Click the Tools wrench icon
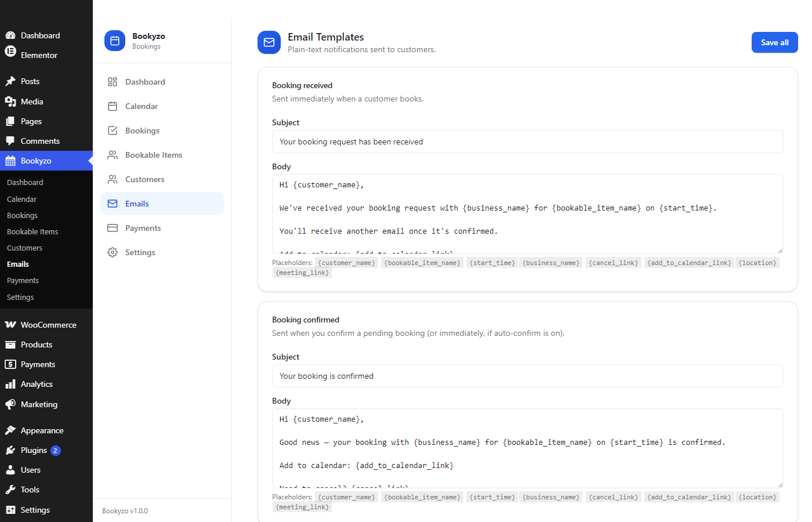 pos(10,490)
